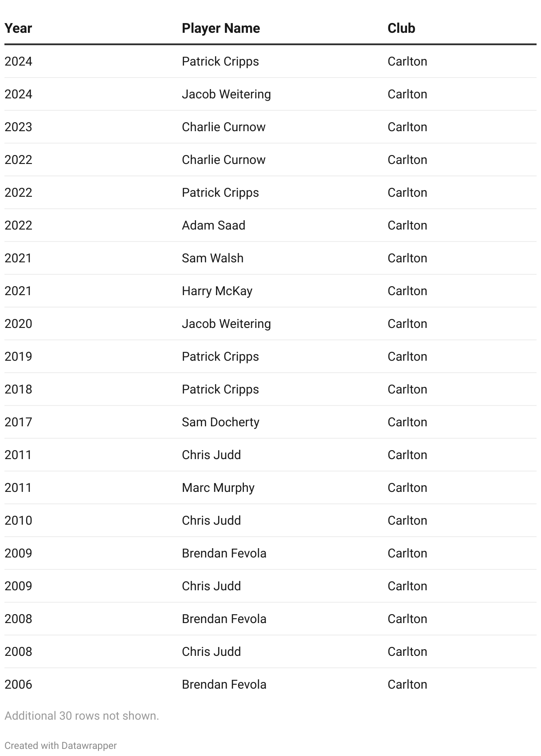
Task: Select Sam Docherty name cell
Action: pyautogui.click(x=220, y=422)
